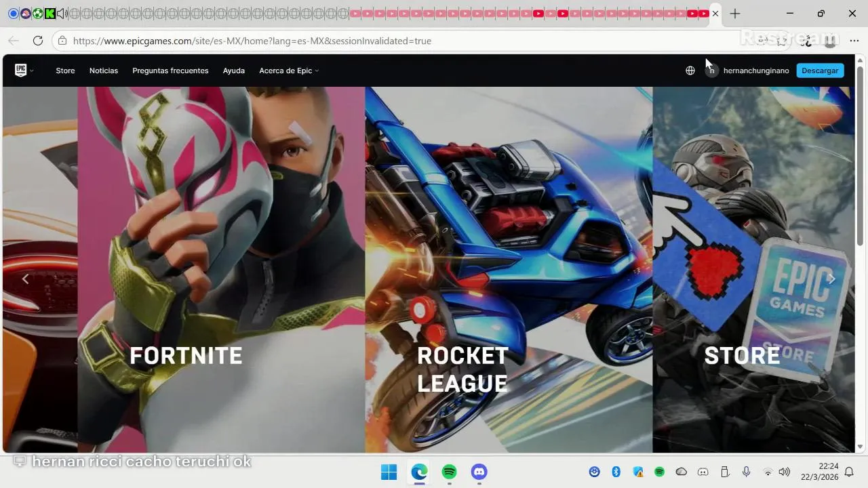This screenshot has width=868, height=488.
Task: Open the Rocket League panel
Action: pyautogui.click(x=509, y=270)
